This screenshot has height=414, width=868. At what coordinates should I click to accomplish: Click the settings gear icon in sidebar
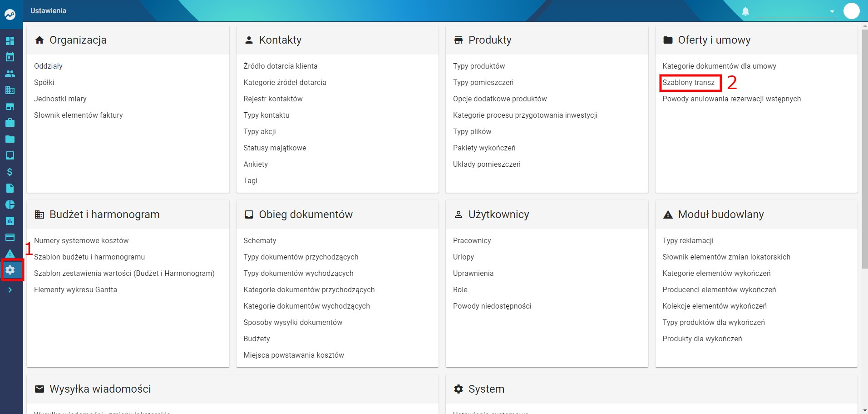[x=10, y=270]
